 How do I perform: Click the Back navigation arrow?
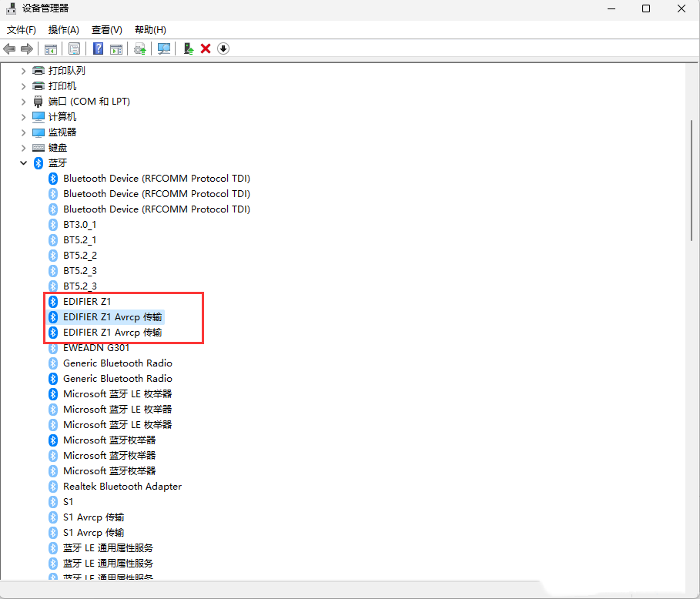(9, 49)
